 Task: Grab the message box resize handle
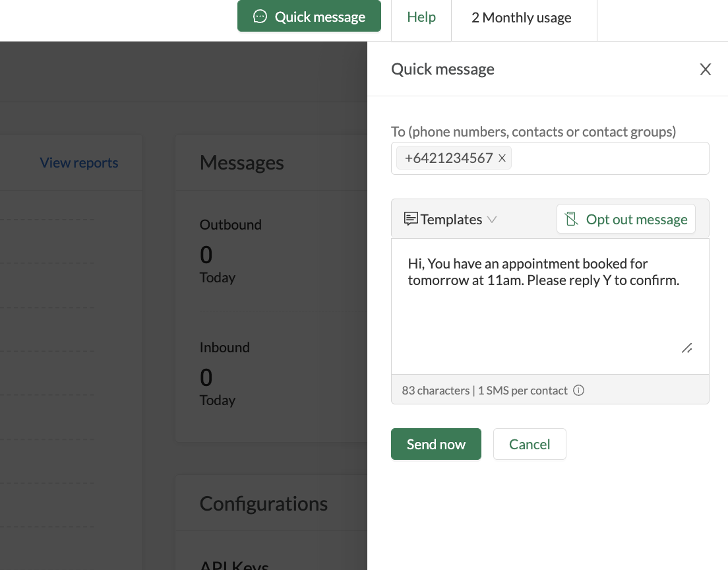click(x=686, y=348)
